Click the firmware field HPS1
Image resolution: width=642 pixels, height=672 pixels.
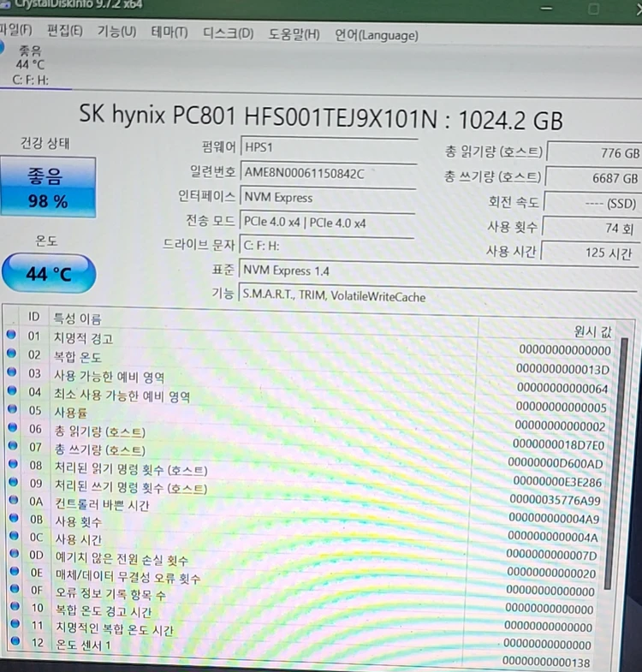[329, 148]
